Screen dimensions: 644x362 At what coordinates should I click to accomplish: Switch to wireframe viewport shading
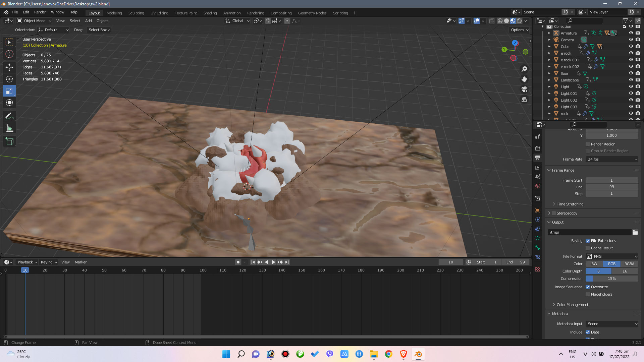click(500, 21)
